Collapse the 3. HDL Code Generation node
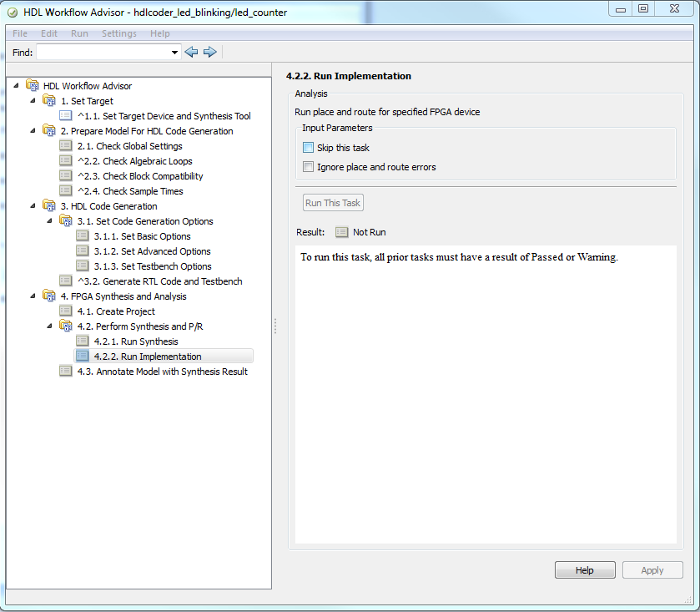The image size is (700, 612). (33, 205)
